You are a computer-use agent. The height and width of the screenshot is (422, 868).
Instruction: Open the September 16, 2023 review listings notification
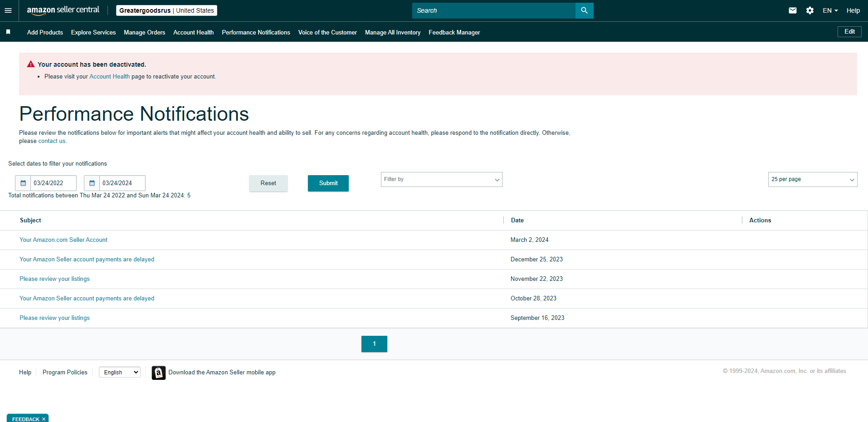(54, 318)
